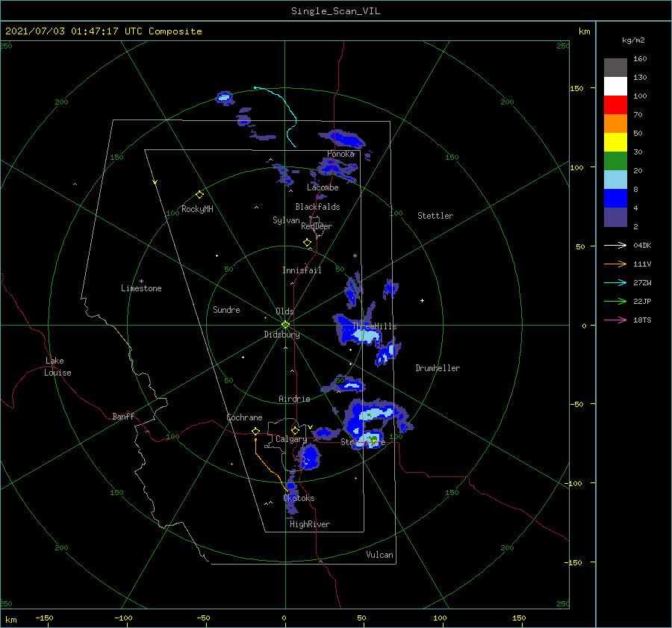Click the magenta 18TS track arrow
The width and height of the screenshot is (672, 628).
pyautogui.click(x=615, y=320)
